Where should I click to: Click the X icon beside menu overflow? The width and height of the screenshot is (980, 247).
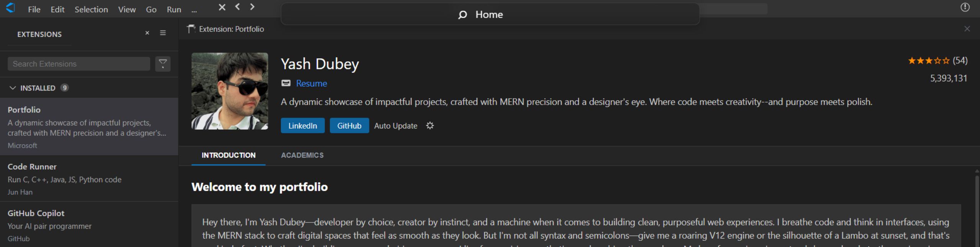(222, 7)
